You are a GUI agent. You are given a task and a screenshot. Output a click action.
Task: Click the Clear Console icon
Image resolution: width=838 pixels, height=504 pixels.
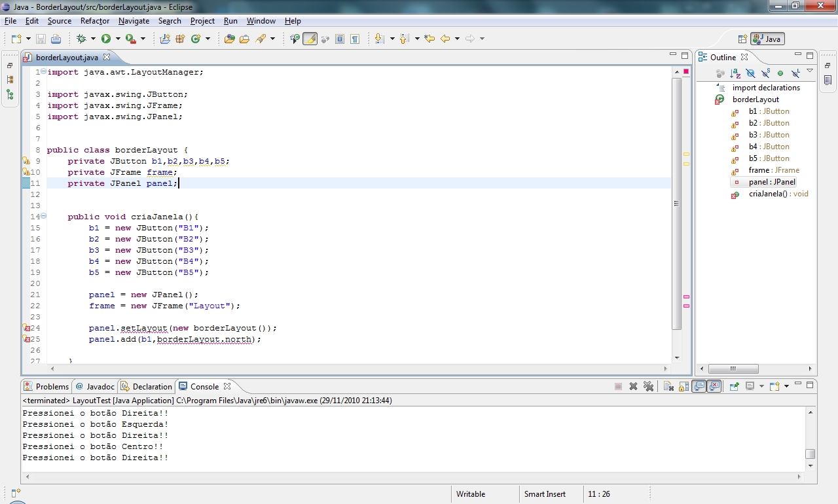click(x=669, y=386)
